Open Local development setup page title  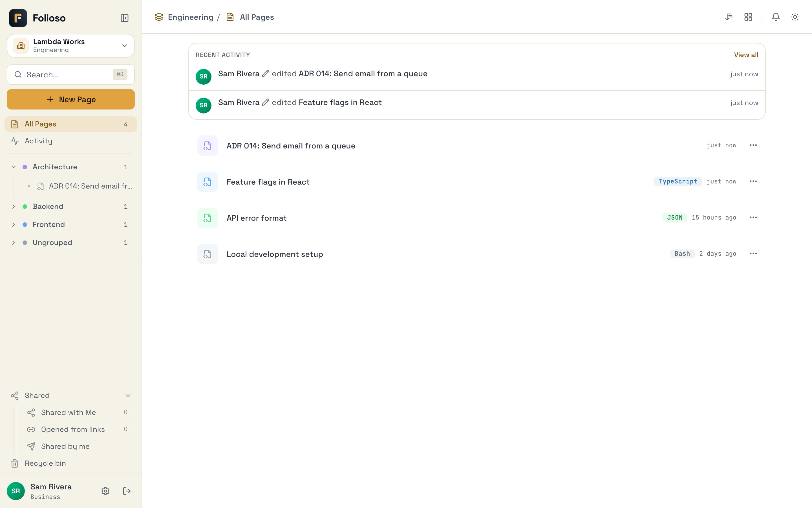tap(275, 254)
